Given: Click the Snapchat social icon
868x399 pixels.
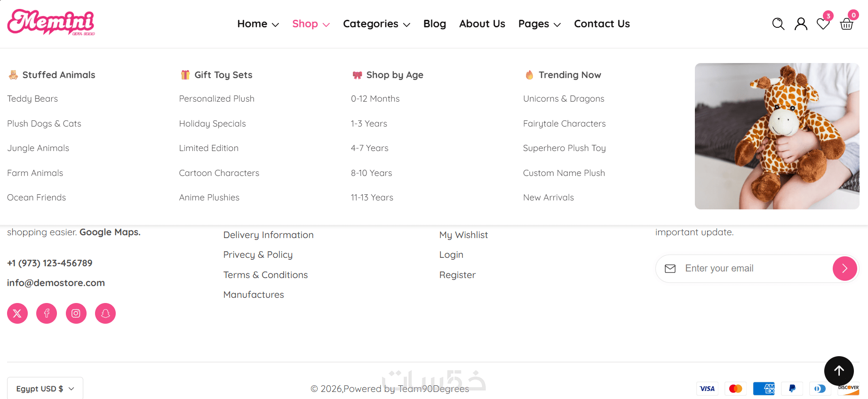Looking at the screenshot, I should point(105,313).
